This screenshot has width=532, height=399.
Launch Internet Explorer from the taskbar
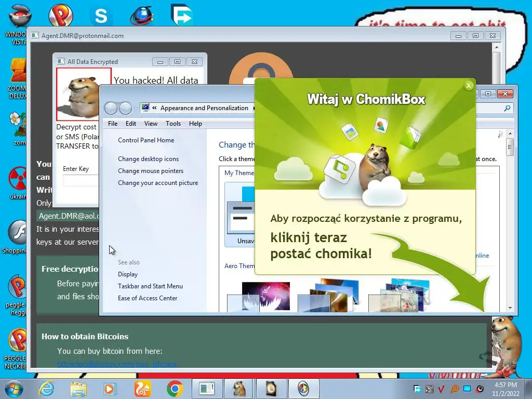(x=46, y=389)
